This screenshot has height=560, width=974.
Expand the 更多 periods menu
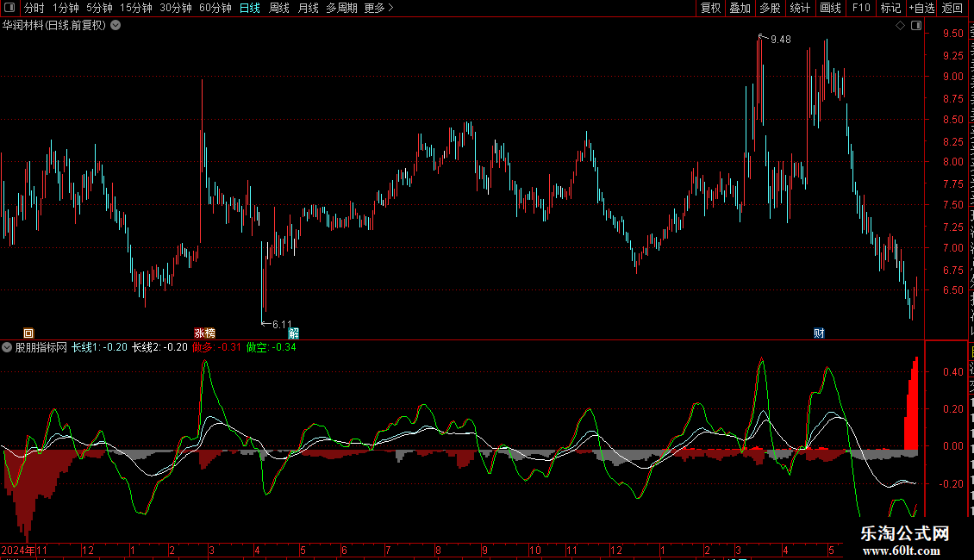tap(379, 8)
